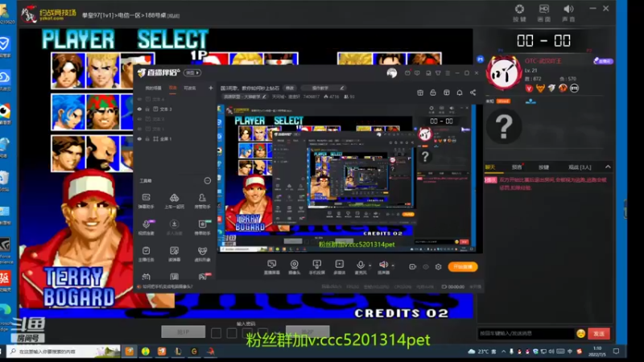Image resolution: width=644 pixels, height=362 pixels.
Task: Toggle visibility of 全屏 1 layer
Action: [139, 139]
